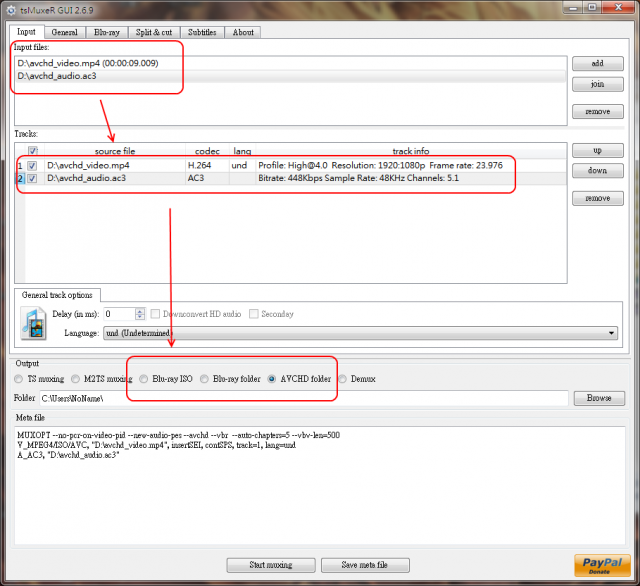640x586 pixels.
Task: Select the General track options tab
Action: (57, 295)
